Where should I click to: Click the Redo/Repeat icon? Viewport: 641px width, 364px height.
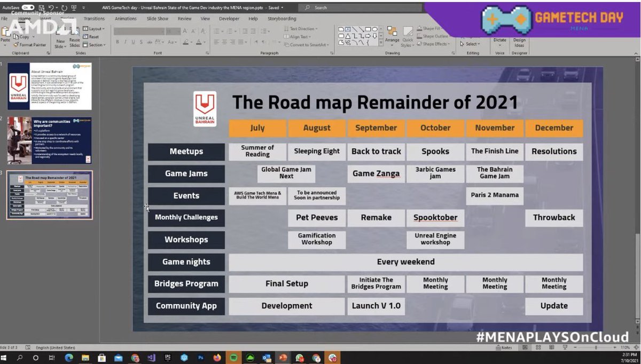tap(64, 7)
